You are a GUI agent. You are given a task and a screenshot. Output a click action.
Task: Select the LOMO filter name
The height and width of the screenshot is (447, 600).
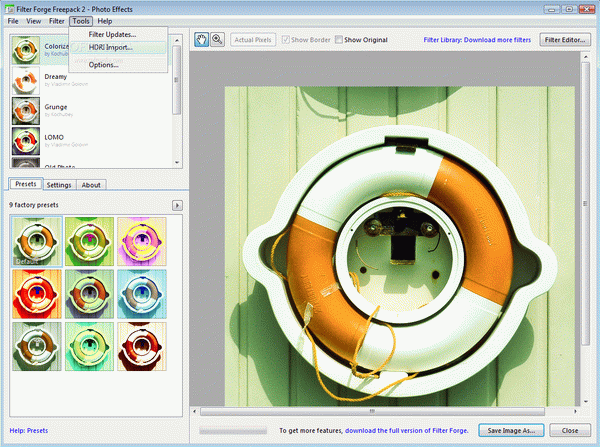54,137
